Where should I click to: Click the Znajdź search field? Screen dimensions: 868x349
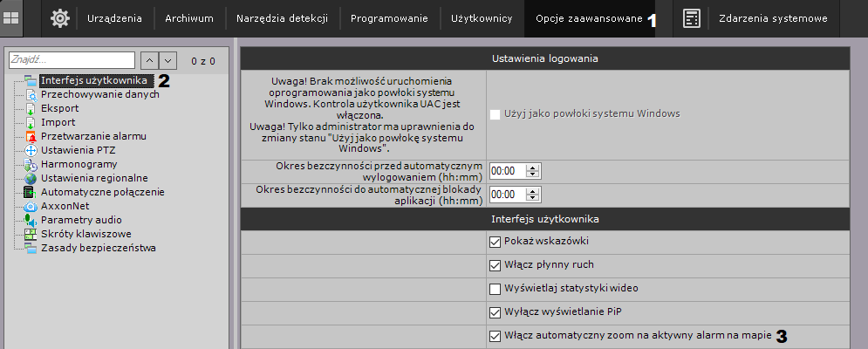72,59
